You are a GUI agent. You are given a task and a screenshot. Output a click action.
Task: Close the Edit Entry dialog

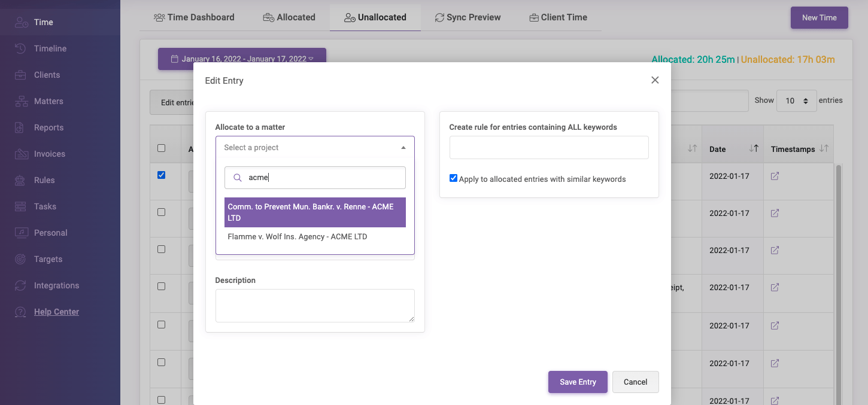click(x=655, y=80)
